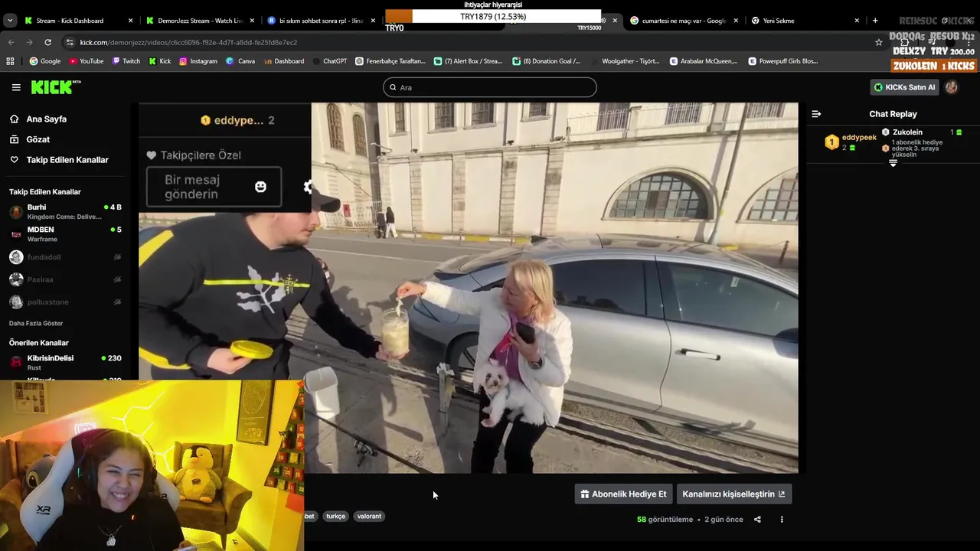Open KibrisinDelisi Rust recommended channel
Screen dimensions: 980x551
click(x=65, y=363)
